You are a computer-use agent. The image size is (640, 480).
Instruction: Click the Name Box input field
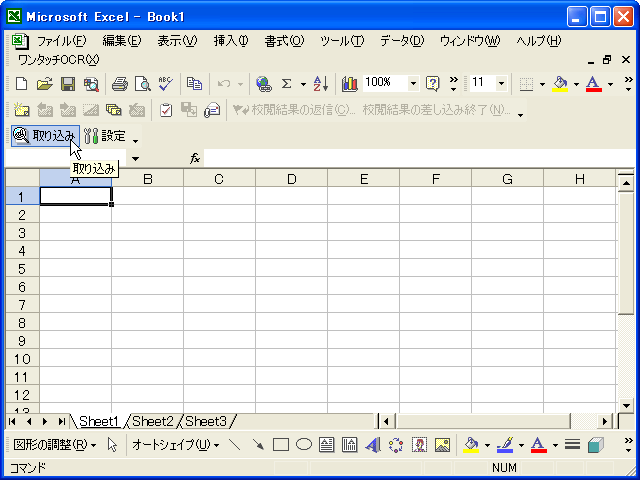tap(66, 158)
